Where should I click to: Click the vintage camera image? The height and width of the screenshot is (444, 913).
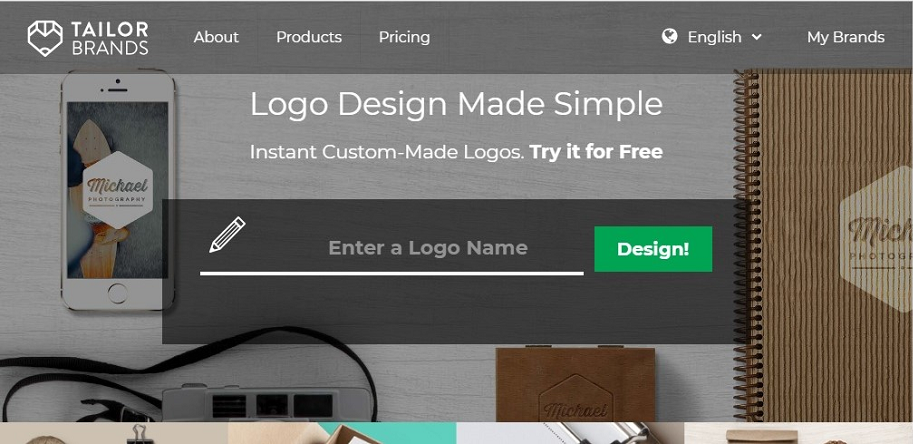(265, 403)
